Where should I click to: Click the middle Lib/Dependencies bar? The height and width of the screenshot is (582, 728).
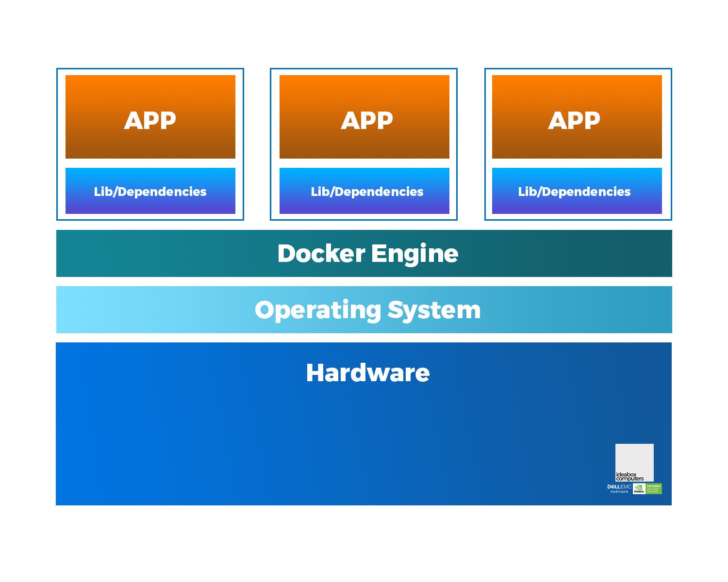(364, 191)
